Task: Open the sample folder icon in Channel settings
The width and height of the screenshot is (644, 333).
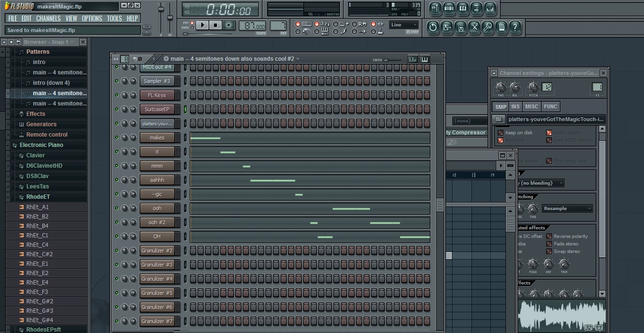Action: pos(499,120)
